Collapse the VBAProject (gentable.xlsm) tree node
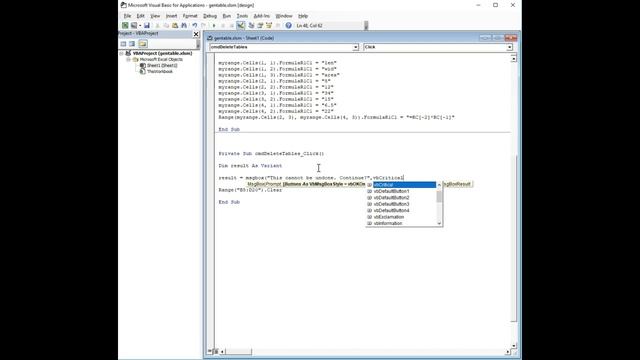Viewport: 640px width, 360px height. tap(121, 53)
